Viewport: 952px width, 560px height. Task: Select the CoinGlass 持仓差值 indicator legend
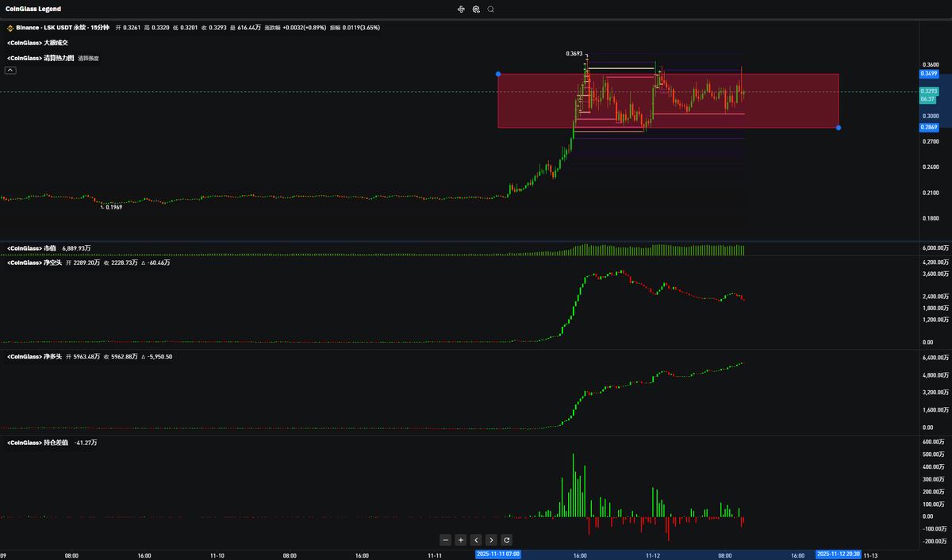[x=37, y=443]
